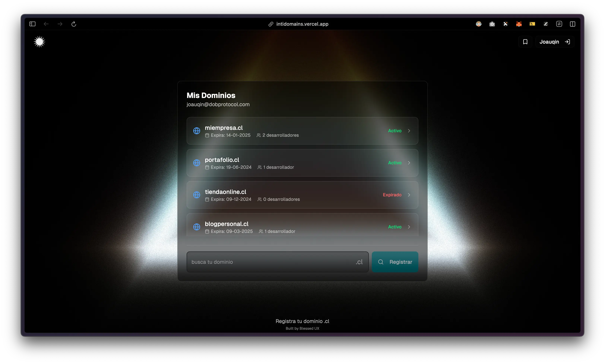The height and width of the screenshot is (364, 605).
Task: Select blogpersonal.cl domain row
Action: (302, 226)
